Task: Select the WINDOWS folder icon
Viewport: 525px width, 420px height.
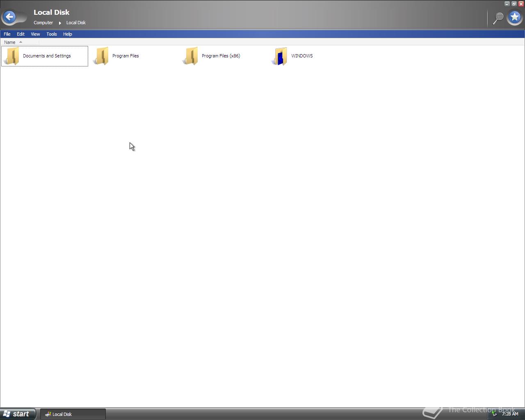Action: click(280, 56)
